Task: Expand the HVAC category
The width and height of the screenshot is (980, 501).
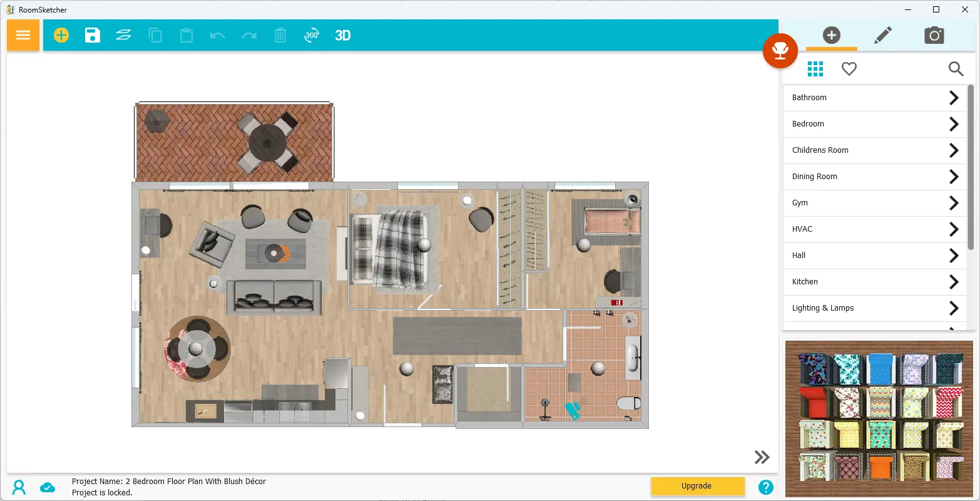Action: point(875,229)
